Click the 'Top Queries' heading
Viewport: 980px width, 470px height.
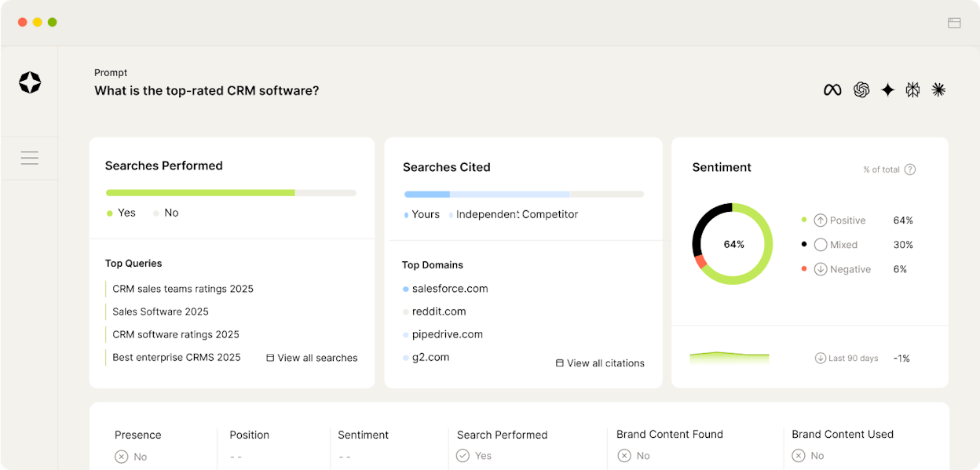[133, 264]
